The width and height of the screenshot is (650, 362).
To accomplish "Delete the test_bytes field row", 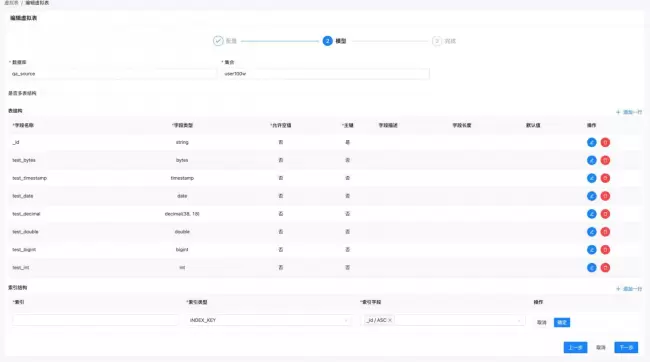I will (x=605, y=160).
